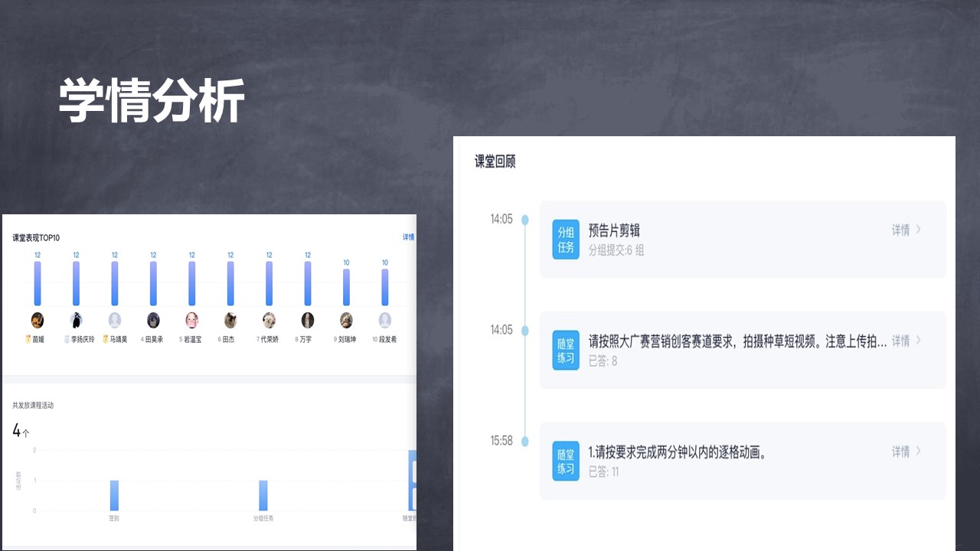
Task: Click the 随堂练习 icon for the 15:58 exercise
Action: click(566, 461)
